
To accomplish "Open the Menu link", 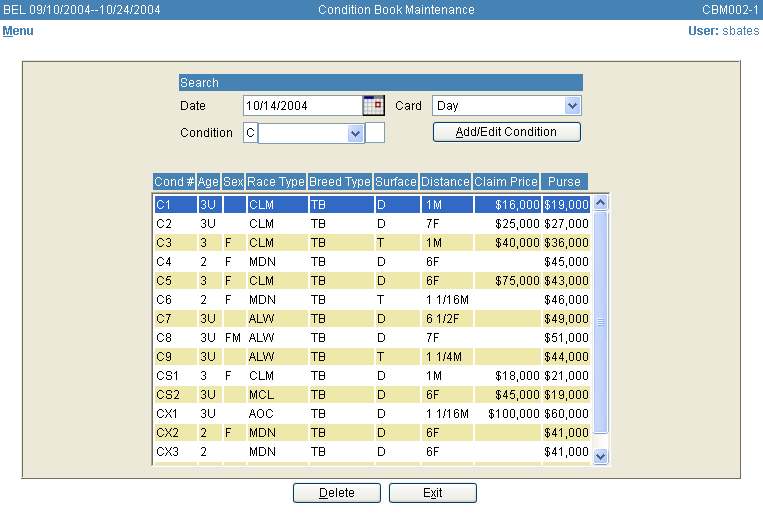I will coord(18,31).
